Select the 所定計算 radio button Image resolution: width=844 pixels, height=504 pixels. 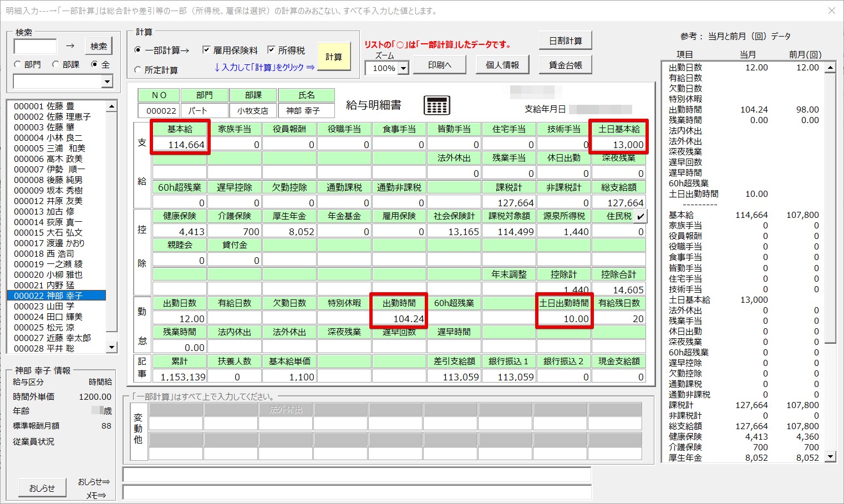pos(138,70)
